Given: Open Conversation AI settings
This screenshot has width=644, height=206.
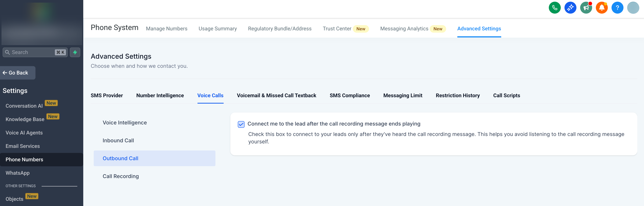Looking at the screenshot, I should click(24, 106).
